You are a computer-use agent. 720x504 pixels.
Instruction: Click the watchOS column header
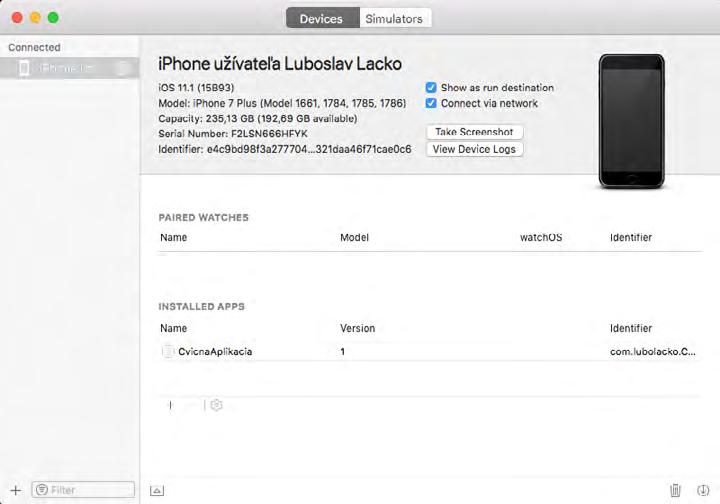click(541, 238)
